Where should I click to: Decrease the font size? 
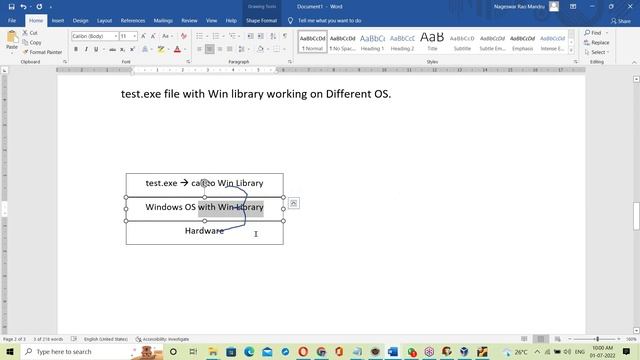click(153, 36)
